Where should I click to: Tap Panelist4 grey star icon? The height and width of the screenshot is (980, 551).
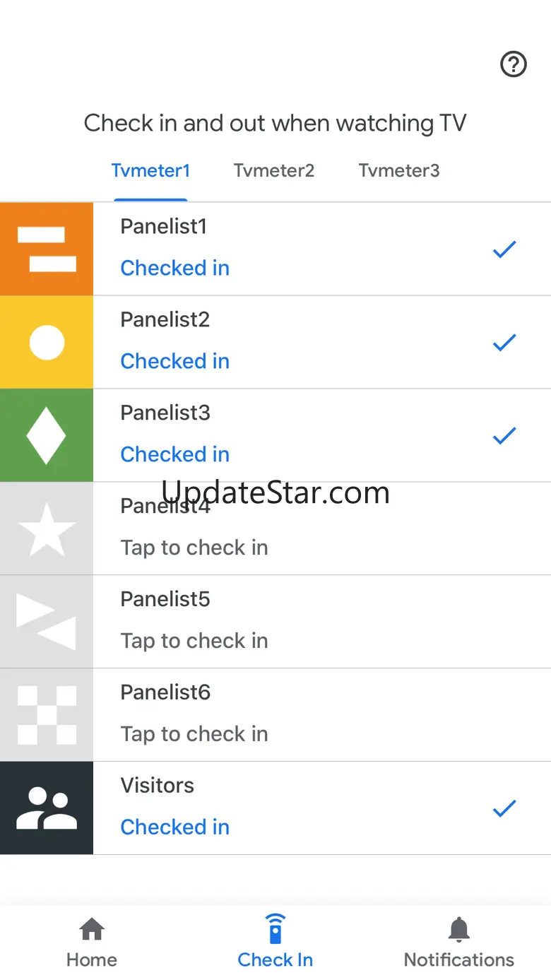coord(47,529)
